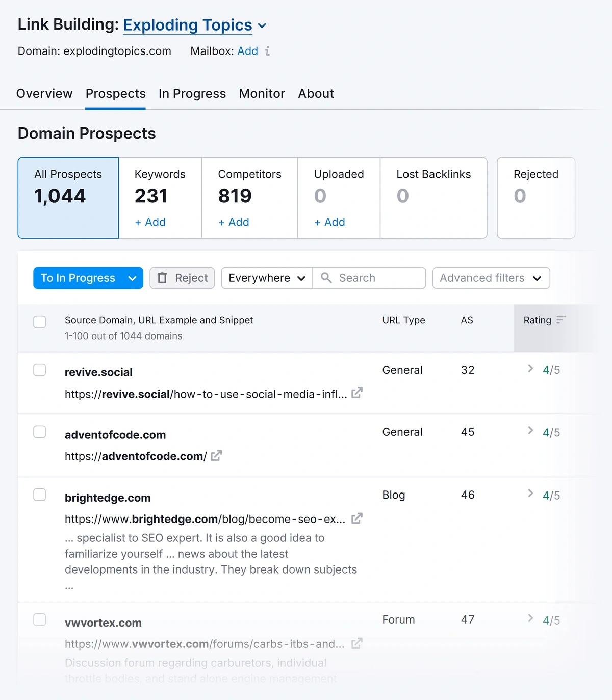Open the brightedge.com blog URL link

(x=205, y=519)
